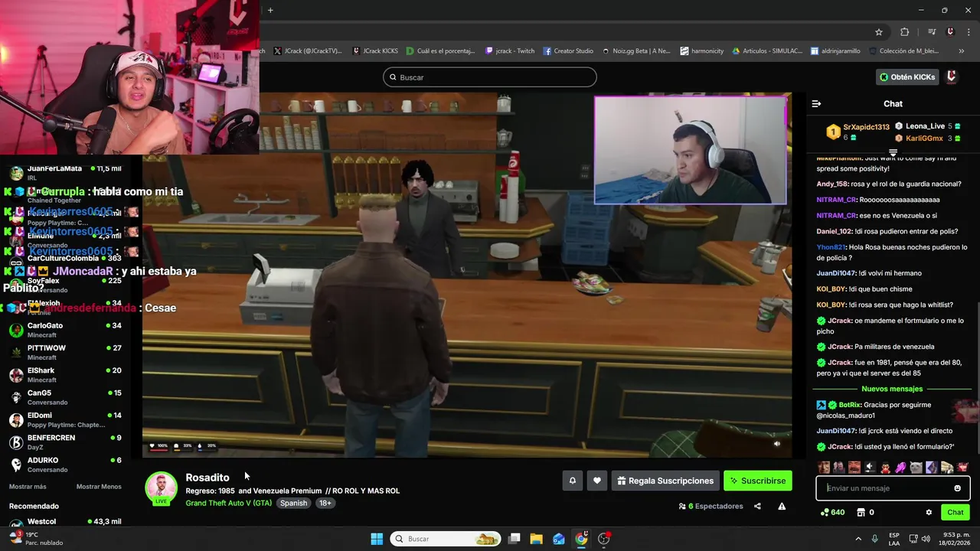Viewport: 980px width, 551px height.
Task: Open the JCrack KICKS bookmark
Action: coord(375,51)
